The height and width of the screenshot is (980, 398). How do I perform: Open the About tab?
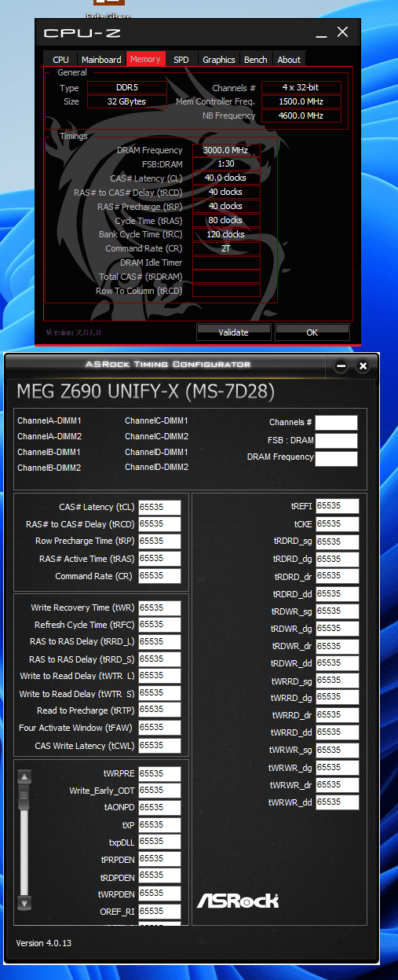(x=289, y=60)
